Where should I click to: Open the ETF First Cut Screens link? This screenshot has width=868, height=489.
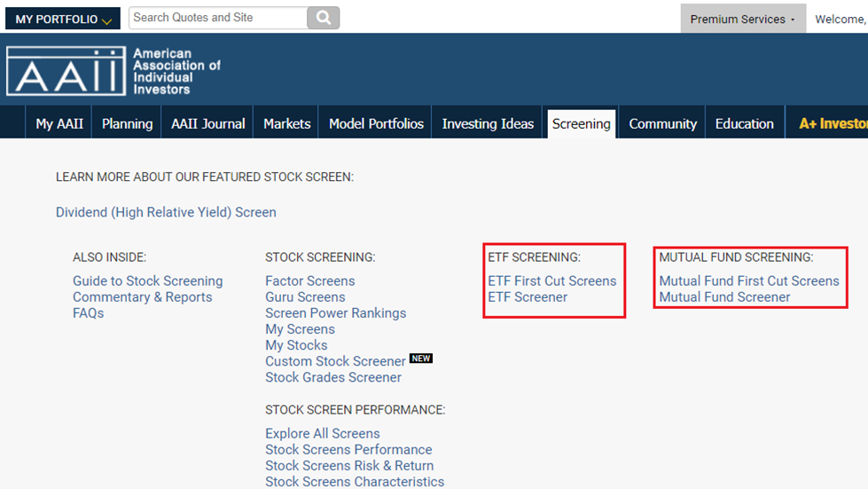pos(551,280)
